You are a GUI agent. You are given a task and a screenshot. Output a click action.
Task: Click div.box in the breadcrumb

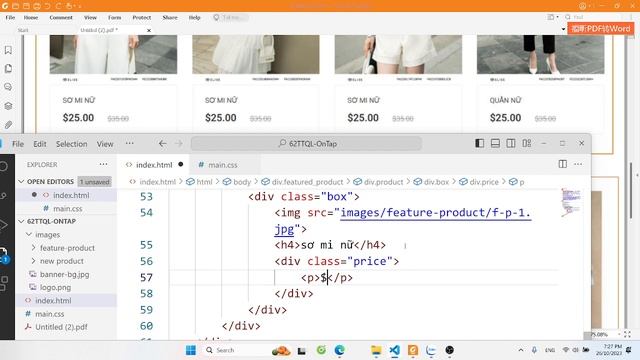point(436,182)
